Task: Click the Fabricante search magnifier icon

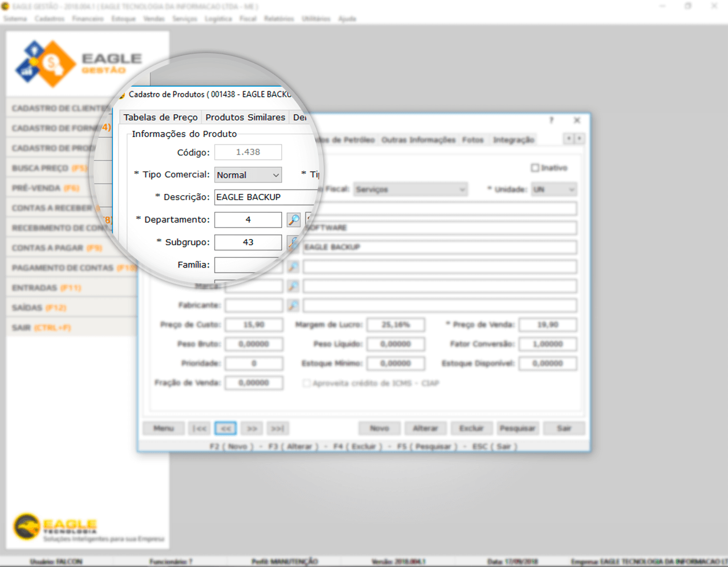Action: 293,305
